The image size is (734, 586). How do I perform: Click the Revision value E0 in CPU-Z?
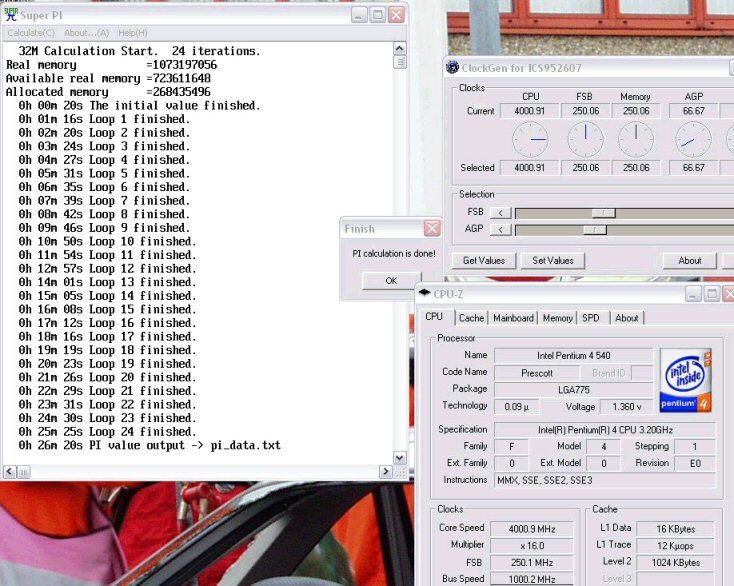point(695,463)
